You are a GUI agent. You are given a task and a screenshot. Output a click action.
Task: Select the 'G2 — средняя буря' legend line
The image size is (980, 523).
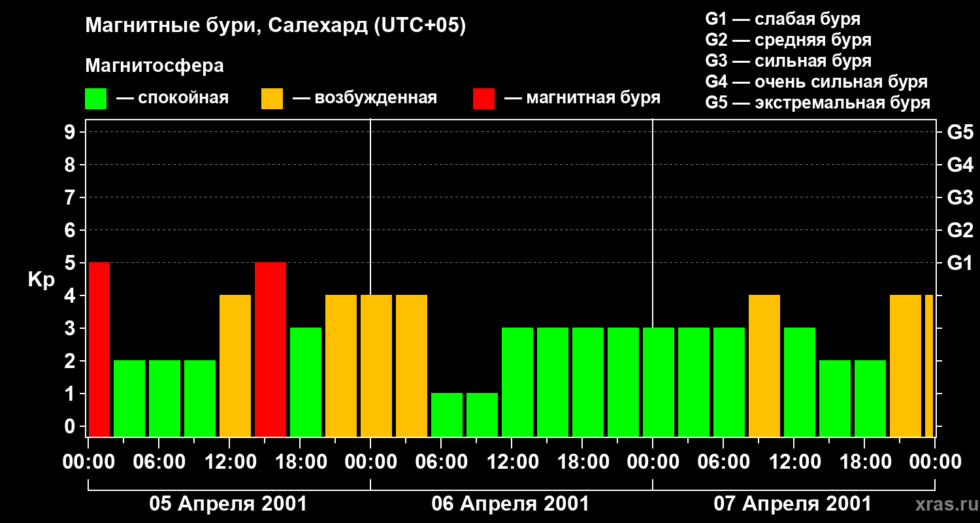(788, 40)
